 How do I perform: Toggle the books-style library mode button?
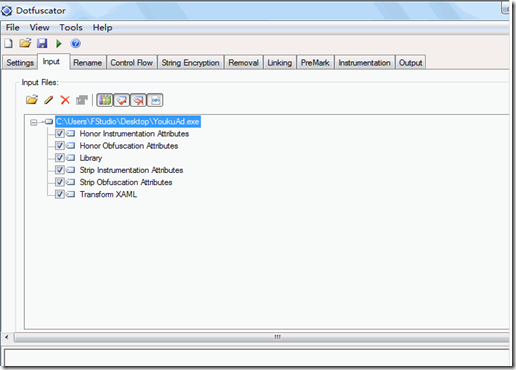(105, 100)
